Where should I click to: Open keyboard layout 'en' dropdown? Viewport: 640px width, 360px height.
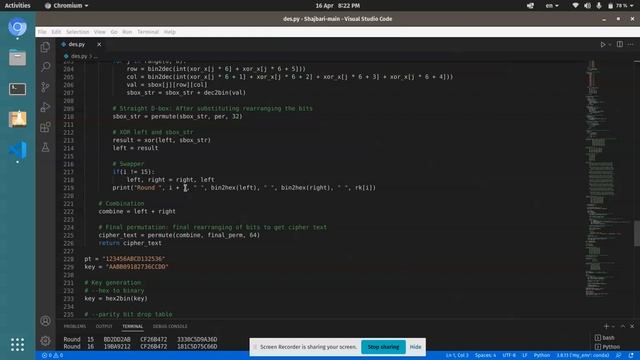point(552,6)
